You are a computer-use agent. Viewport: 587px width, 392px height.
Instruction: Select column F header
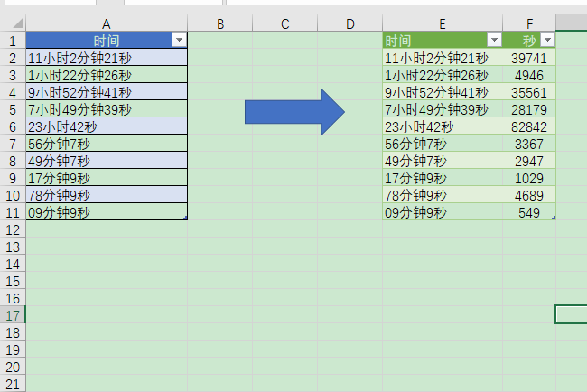click(529, 24)
